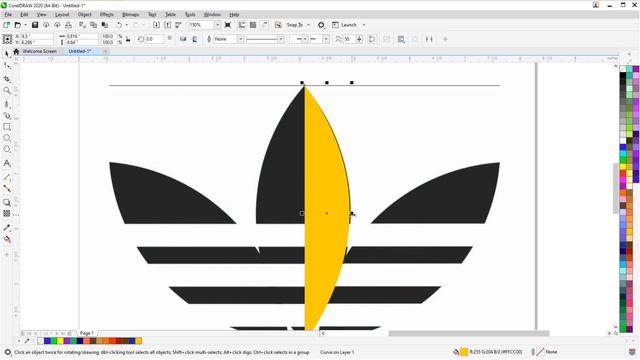This screenshot has height=360, width=640.
Task: Switch to the Untitled-1 document tab
Action: pyautogui.click(x=80, y=51)
